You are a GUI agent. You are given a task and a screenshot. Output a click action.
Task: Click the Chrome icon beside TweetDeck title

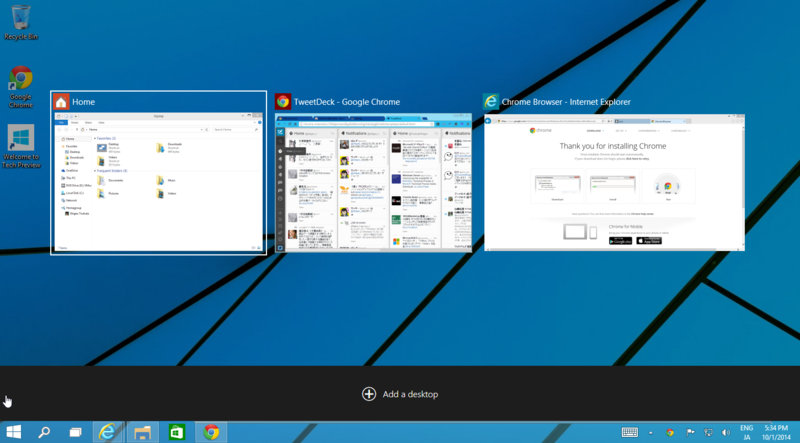[283, 102]
